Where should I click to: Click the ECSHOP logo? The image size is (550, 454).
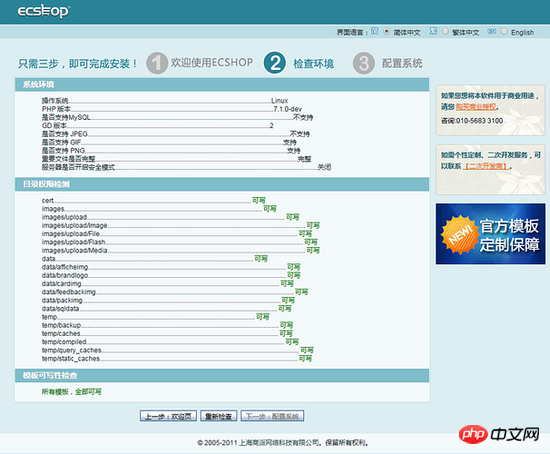[43, 11]
